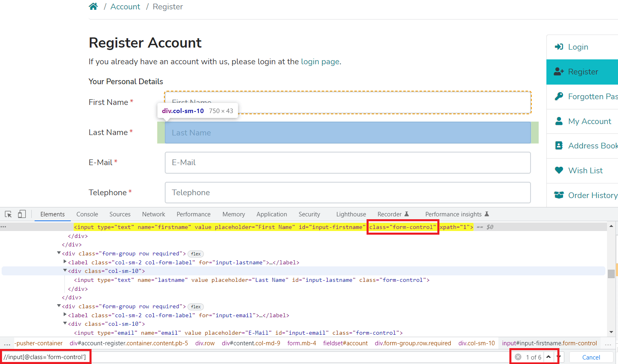Click the My Account person icon
This screenshot has width=618, height=364.
559,121
